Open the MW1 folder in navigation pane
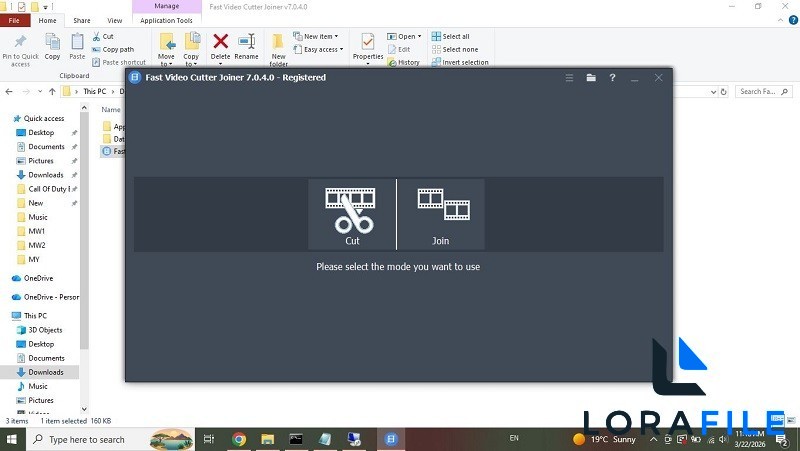 [32, 231]
